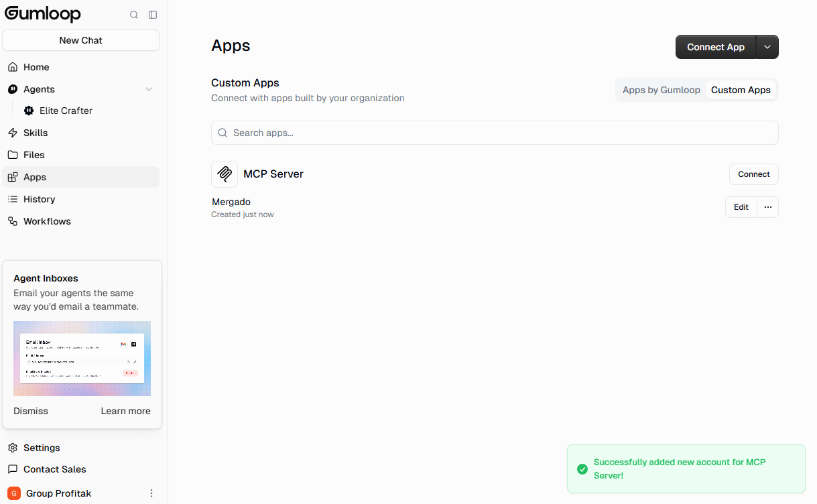Image resolution: width=817 pixels, height=504 pixels.
Task: Click the green success checkmark icon
Action: pyautogui.click(x=582, y=468)
